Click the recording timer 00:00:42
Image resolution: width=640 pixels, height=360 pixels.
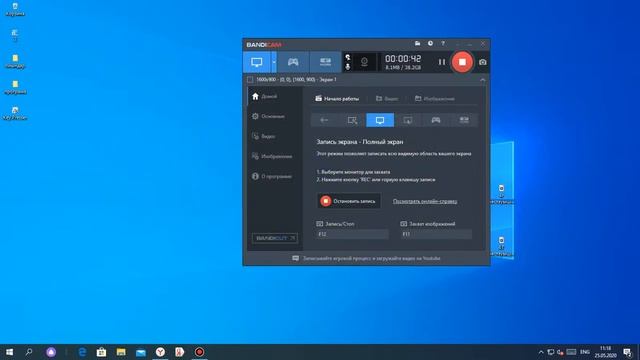pos(402,59)
